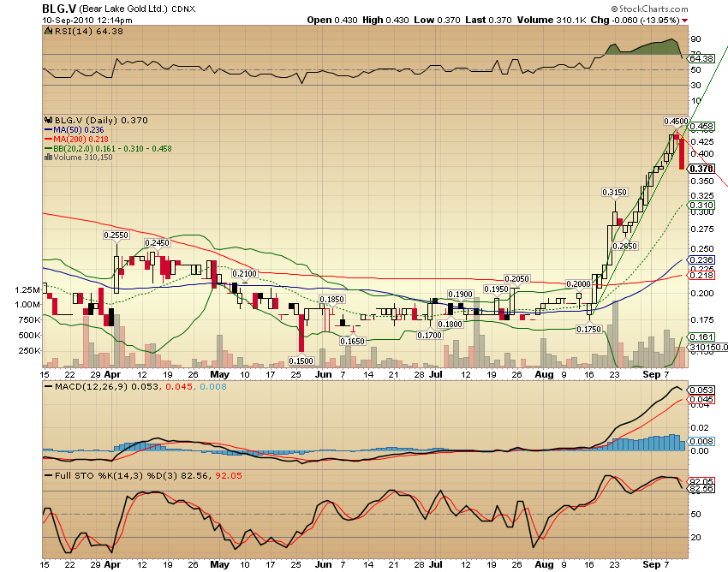Click the red 0.218 MA(200) axis tag
728x572 pixels.
(701, 276)
